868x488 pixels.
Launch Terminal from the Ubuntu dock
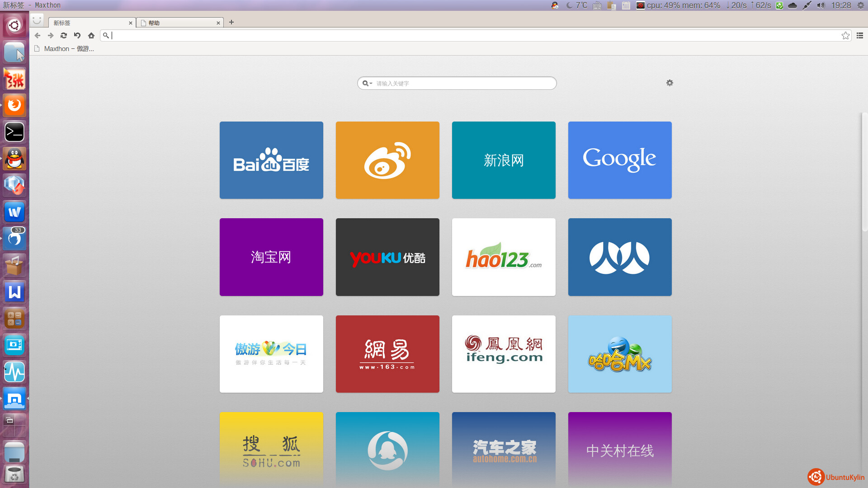coord(14,132)
